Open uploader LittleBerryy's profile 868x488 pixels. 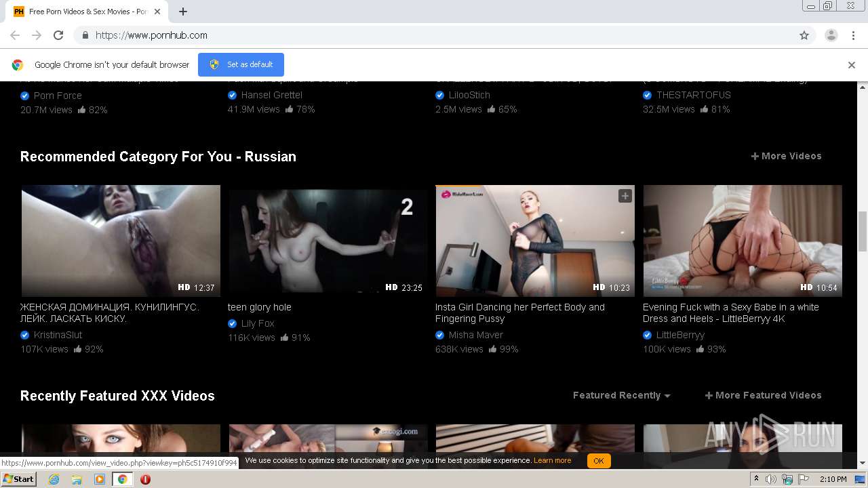(680, 335)
